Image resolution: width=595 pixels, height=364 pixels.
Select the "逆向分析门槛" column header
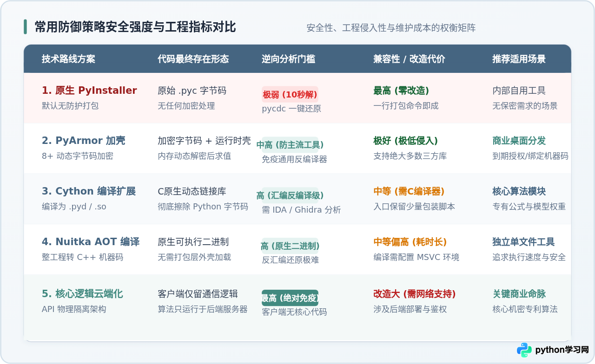pyautogui.click(x=288, y=59)
